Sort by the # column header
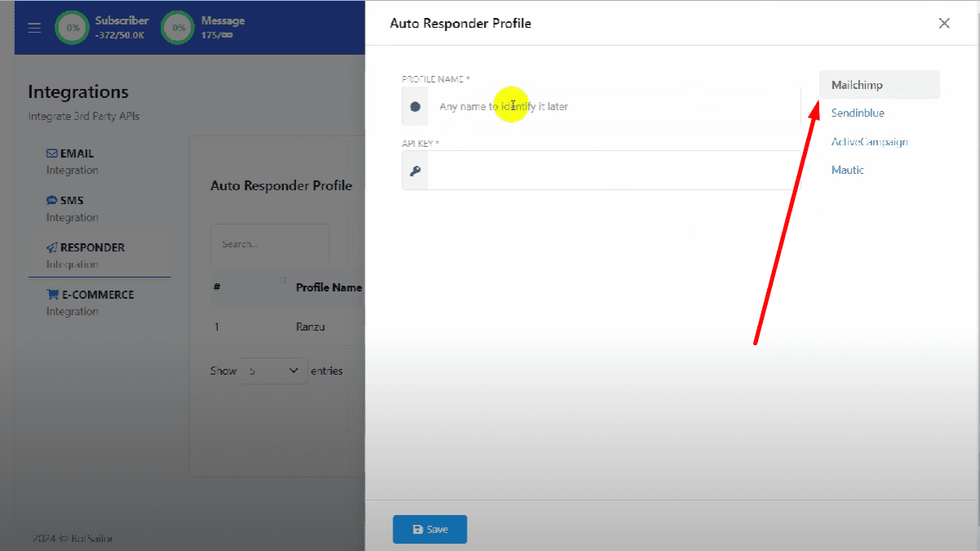 point(217,287)
